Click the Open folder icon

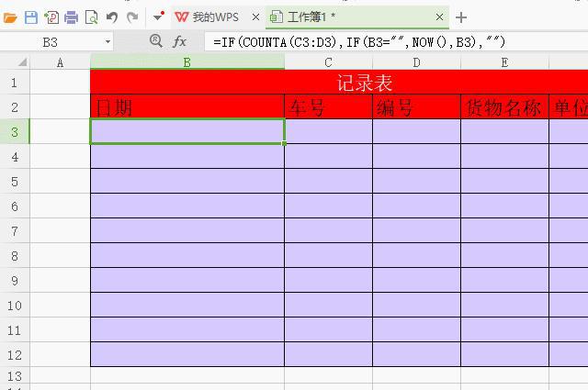[9, 17]
